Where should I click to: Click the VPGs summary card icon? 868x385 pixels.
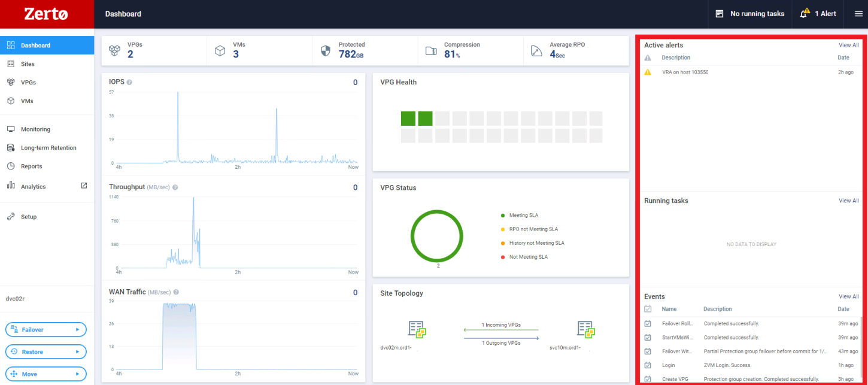(114, 51)
